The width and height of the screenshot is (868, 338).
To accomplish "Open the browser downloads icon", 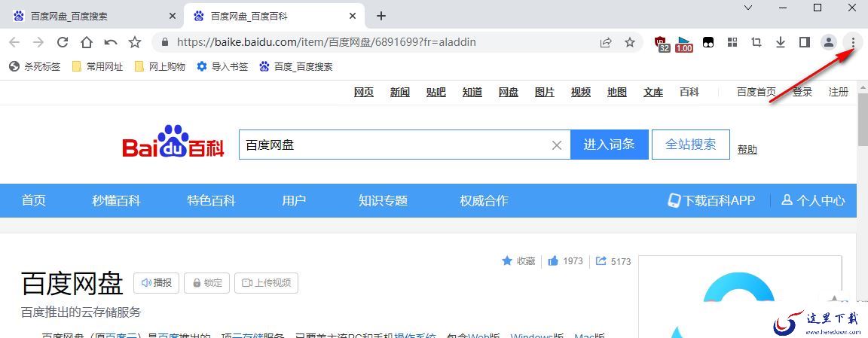I will coord(781,42).
